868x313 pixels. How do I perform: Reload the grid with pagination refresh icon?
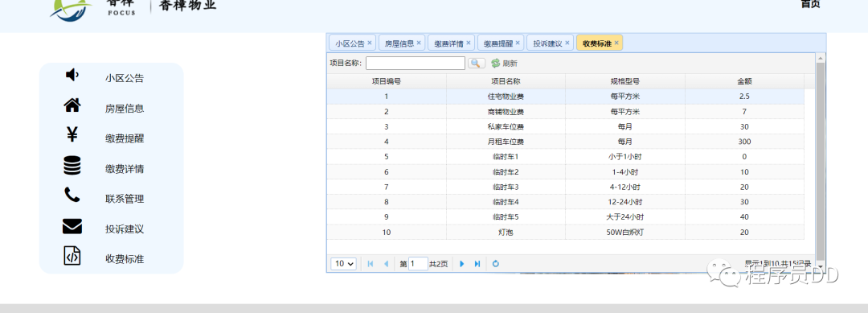coord(495,264)
